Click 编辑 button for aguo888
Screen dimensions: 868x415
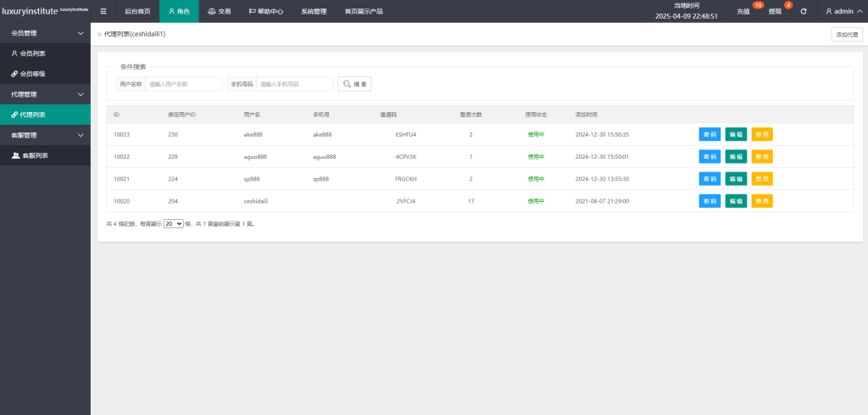point(736,156)
